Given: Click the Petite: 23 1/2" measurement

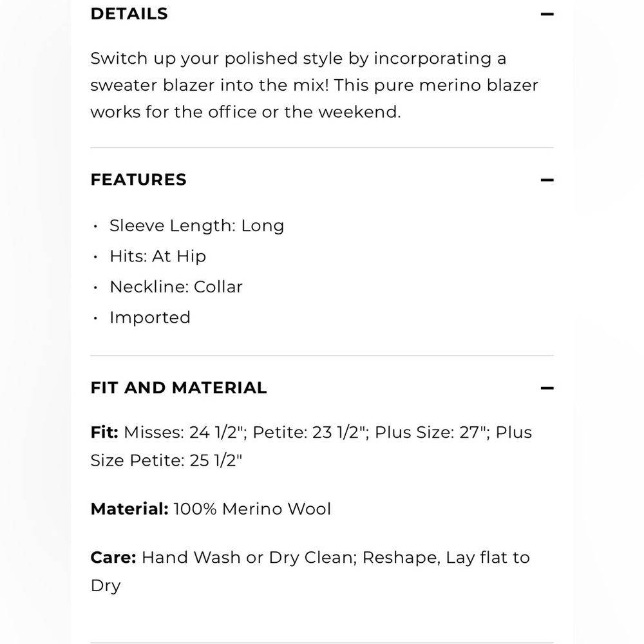Looking at the screenshot, I should tap(310, 432).
